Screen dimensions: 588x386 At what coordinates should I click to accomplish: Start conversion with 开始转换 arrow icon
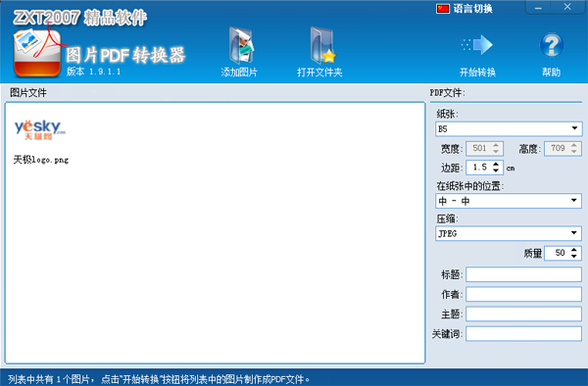(477, 45)
